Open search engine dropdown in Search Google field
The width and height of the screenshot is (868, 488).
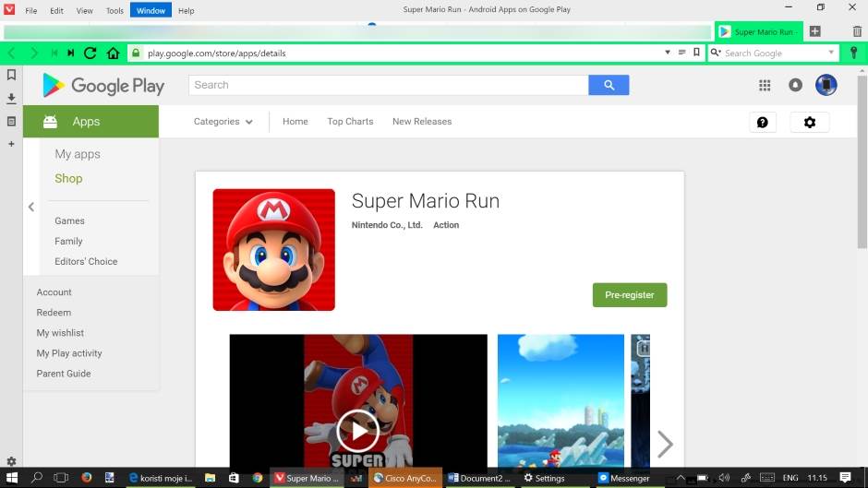point(831,53)
